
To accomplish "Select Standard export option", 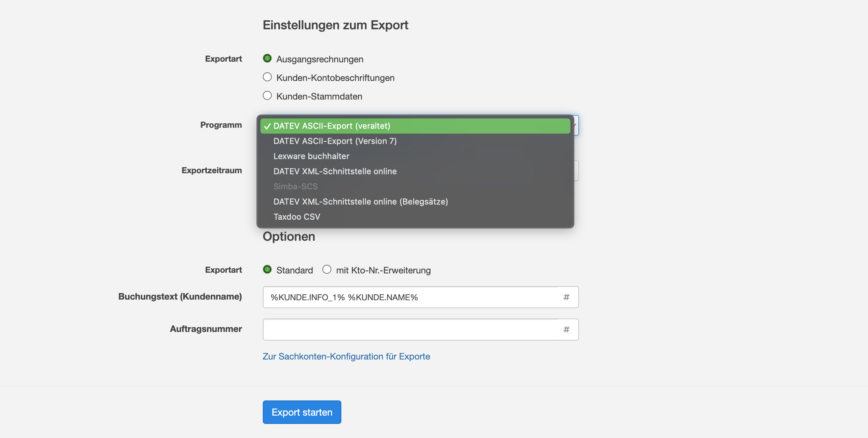I will coord(267,270).
